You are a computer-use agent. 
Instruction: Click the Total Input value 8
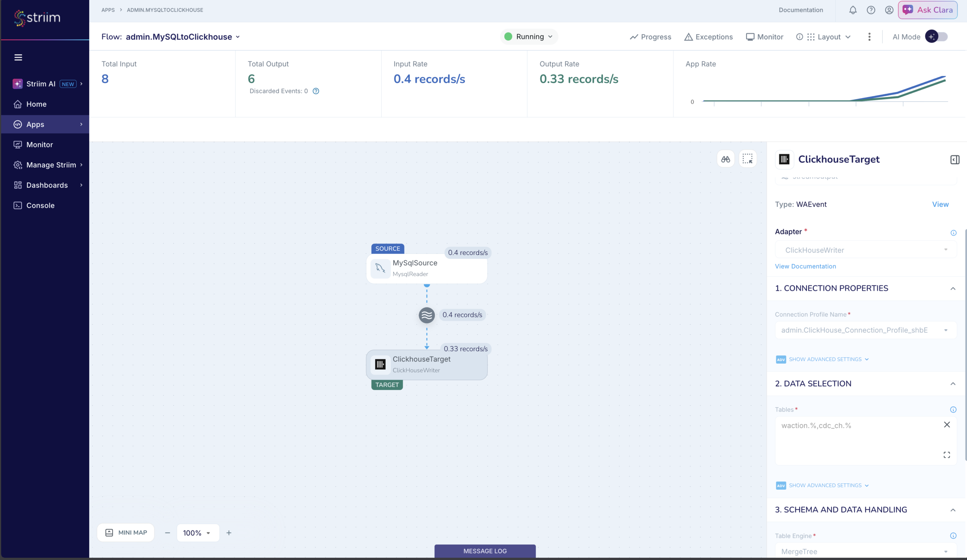(x=105, y=79)
